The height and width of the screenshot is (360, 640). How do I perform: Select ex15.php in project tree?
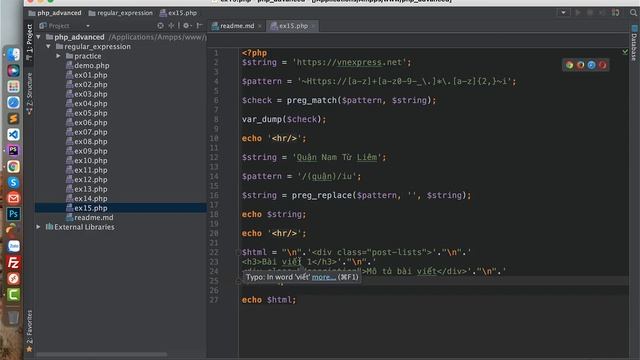(121, 208)
